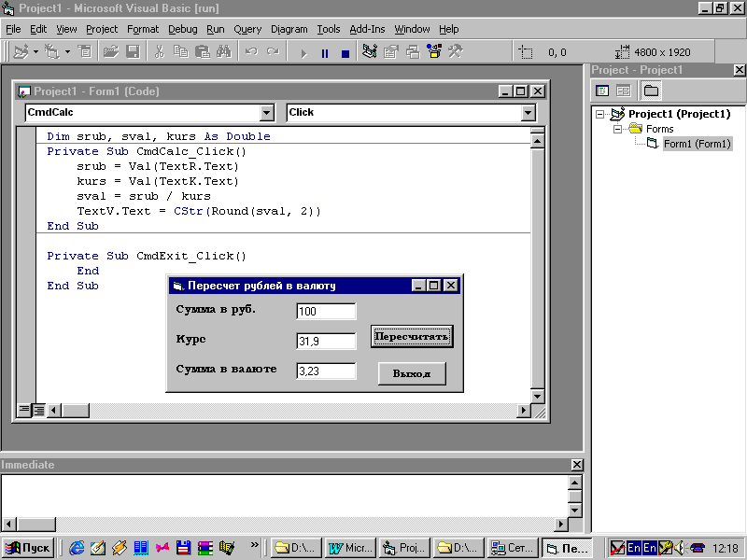Screen dimensions: 747x560
Task: Click View Object icon in Project panel
Action: pyautogui.click(x=623, y=91)
